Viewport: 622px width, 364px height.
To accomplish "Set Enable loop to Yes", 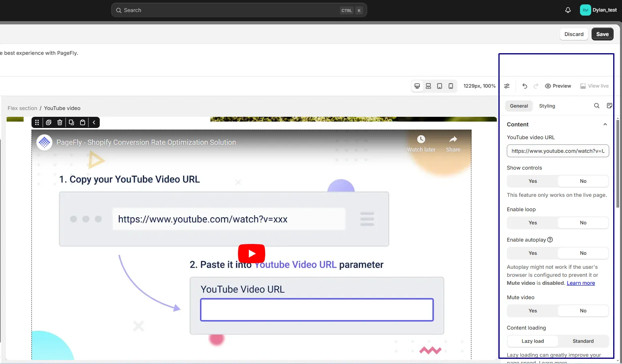I will point(532,223).
